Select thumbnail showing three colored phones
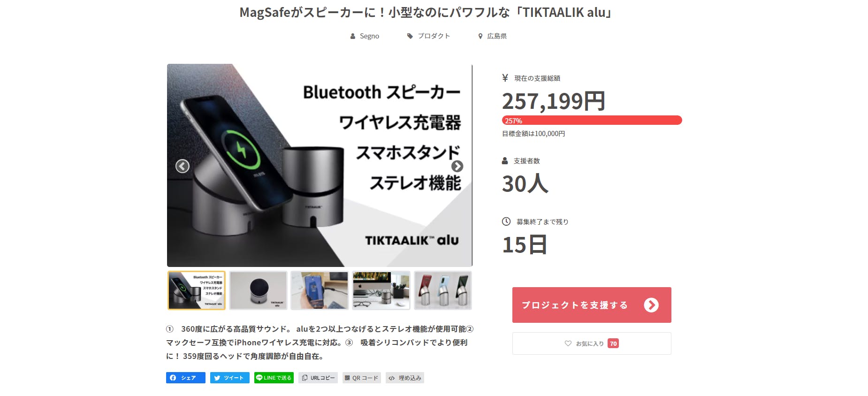This screenshot has height=396, width=868. pos(443,290)
